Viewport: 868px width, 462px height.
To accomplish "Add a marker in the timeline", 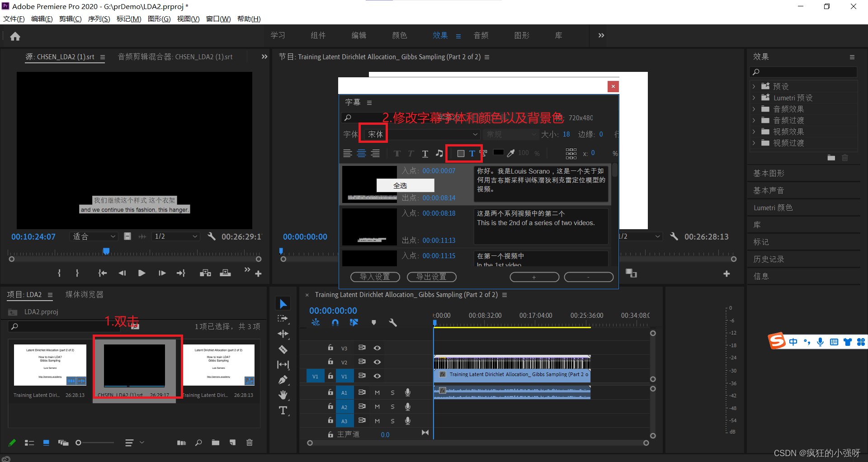I will tap(374, 322).
